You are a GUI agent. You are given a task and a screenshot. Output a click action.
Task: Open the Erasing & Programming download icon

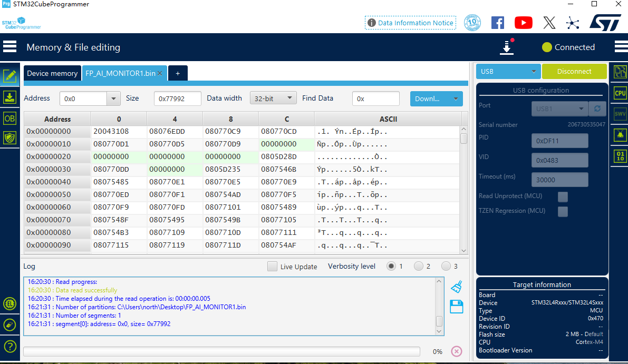[9, 97]
